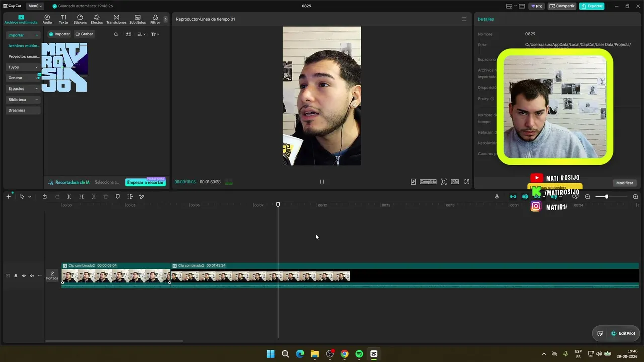Toggle auto snapping on the timeline
Image resolution: width=644 pixels, height=362 pixels.
pyautogui.click(x=525, y=197)
